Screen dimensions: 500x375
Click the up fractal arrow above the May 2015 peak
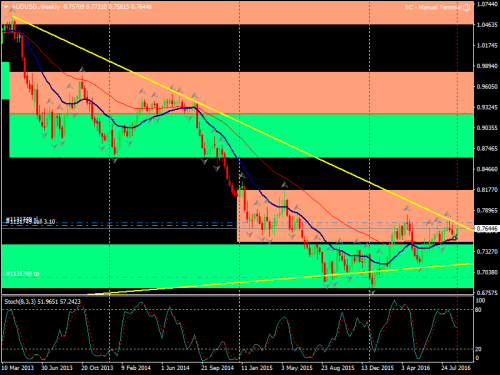click(284, 184)
